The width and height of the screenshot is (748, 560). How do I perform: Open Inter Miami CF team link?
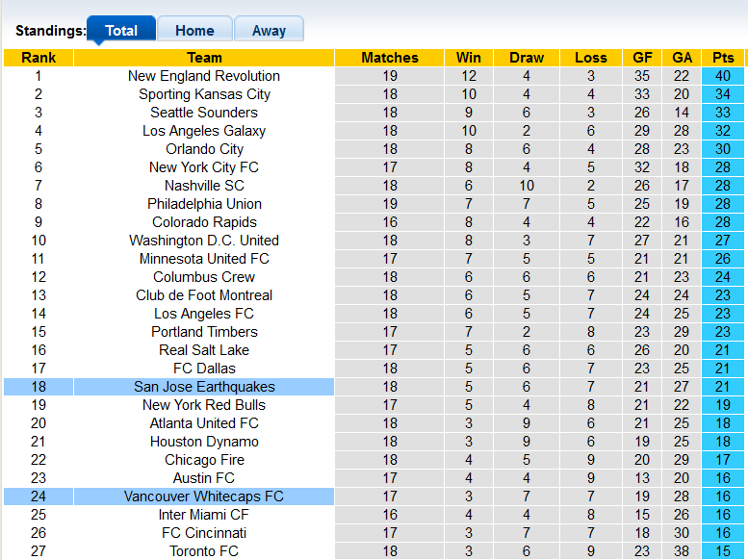(x=204, y=515)
